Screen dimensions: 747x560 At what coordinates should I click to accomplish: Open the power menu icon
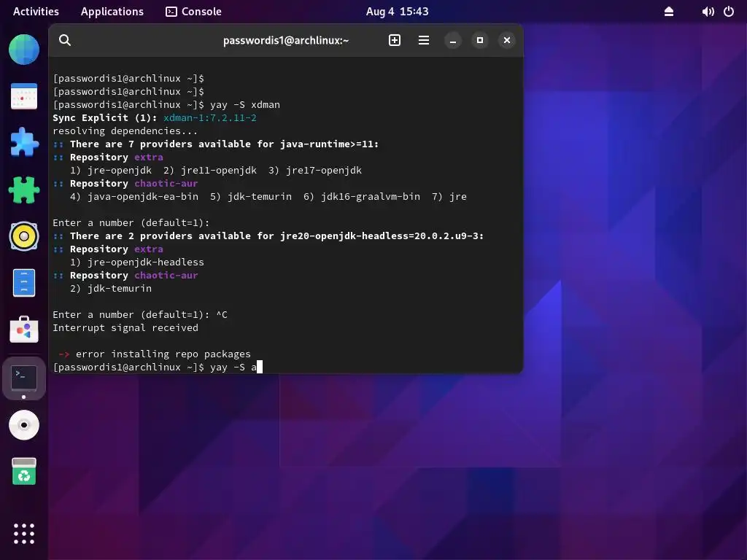point(729,12)
